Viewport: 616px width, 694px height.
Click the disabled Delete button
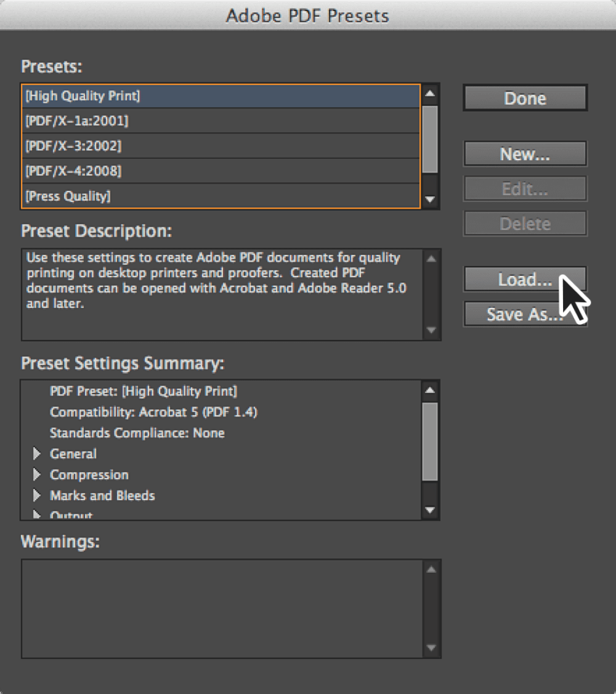pos(525,224)
